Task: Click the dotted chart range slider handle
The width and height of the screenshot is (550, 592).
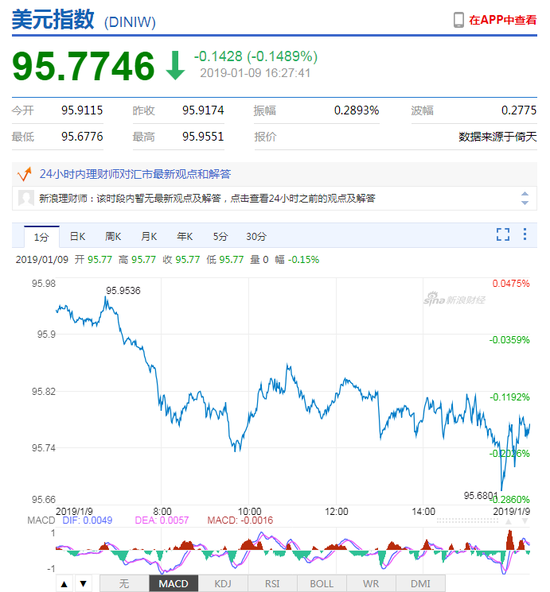Action: [x=467, y=521]
